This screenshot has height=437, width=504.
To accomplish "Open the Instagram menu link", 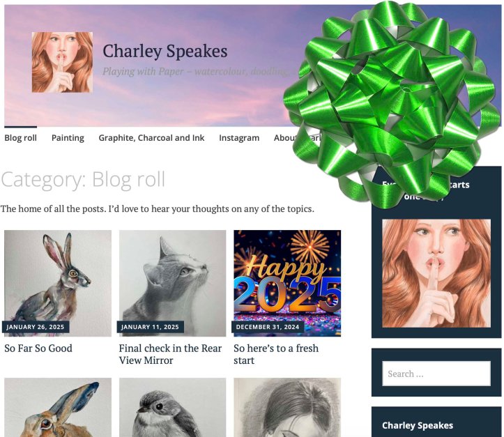I will [239, 138].
